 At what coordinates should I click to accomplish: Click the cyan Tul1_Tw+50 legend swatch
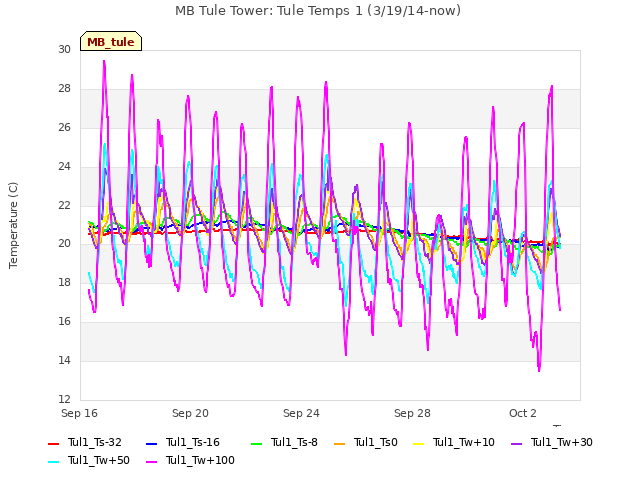tap(53, 461)
